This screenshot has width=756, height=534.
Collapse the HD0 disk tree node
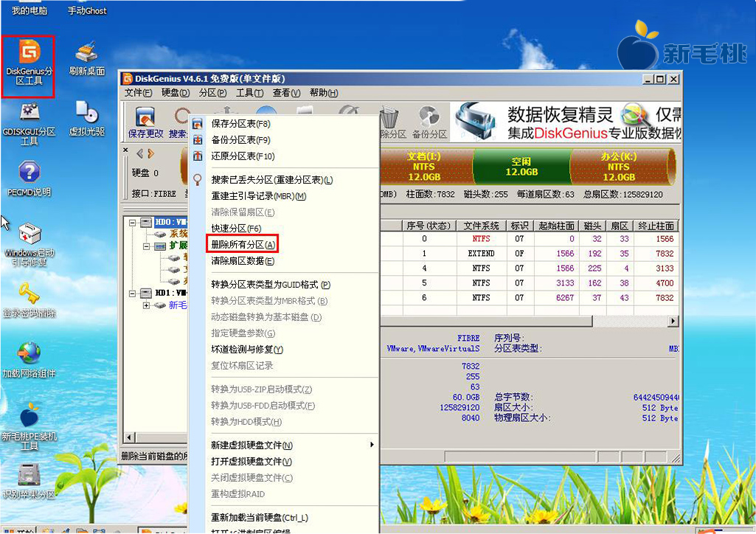132,223
